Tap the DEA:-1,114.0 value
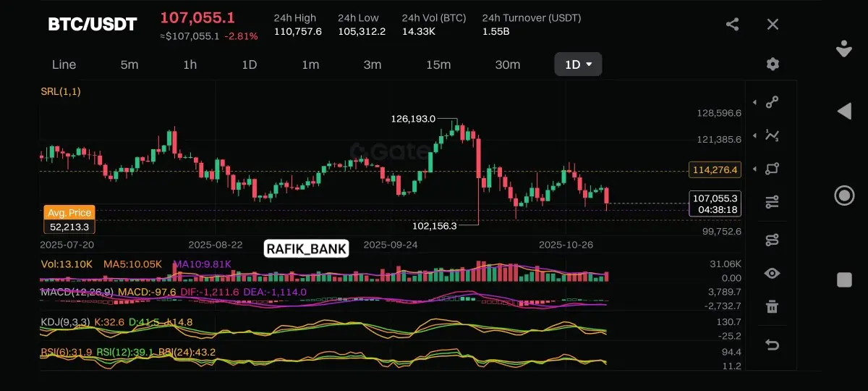The height and width of the screenshot is (391, 868). point(275,292)
